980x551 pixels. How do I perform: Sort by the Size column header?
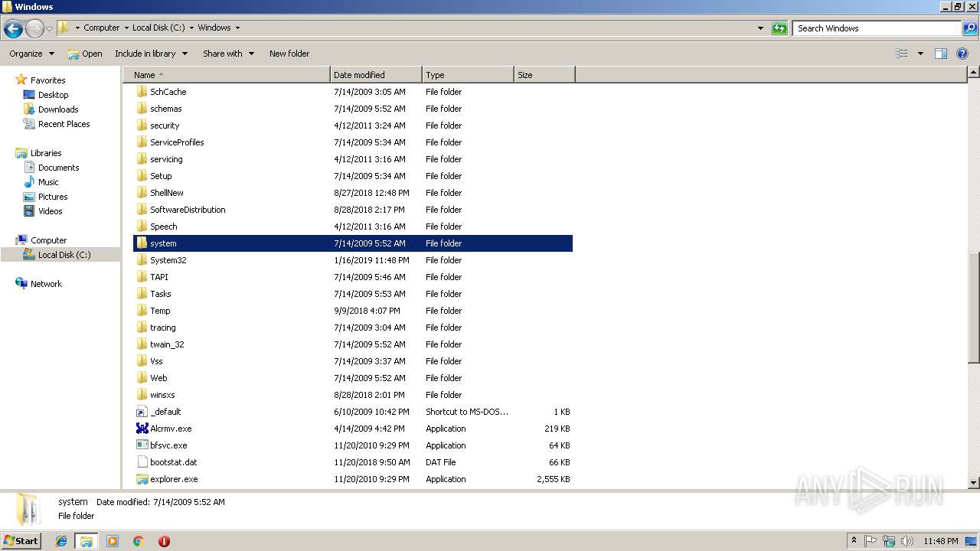(544, 75)
